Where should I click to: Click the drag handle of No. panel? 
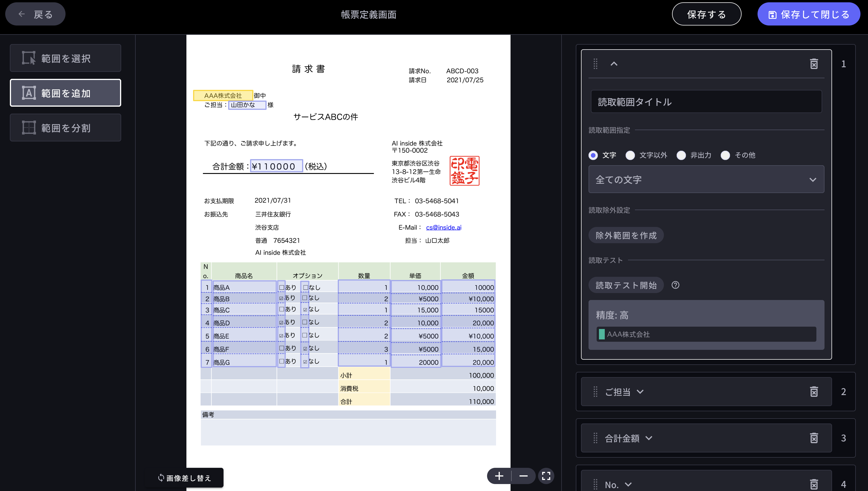coord(595,485)
